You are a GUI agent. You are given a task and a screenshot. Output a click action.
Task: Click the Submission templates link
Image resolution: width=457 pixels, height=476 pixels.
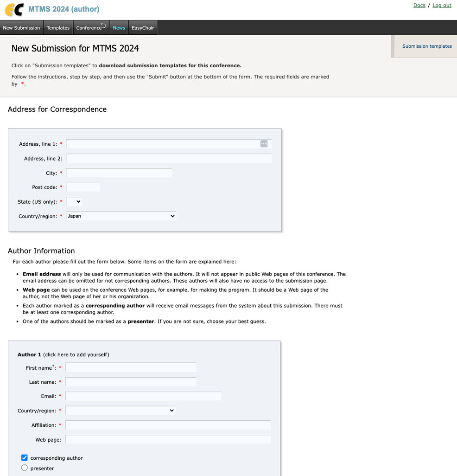pyautogui.click(x=427, y=46)
